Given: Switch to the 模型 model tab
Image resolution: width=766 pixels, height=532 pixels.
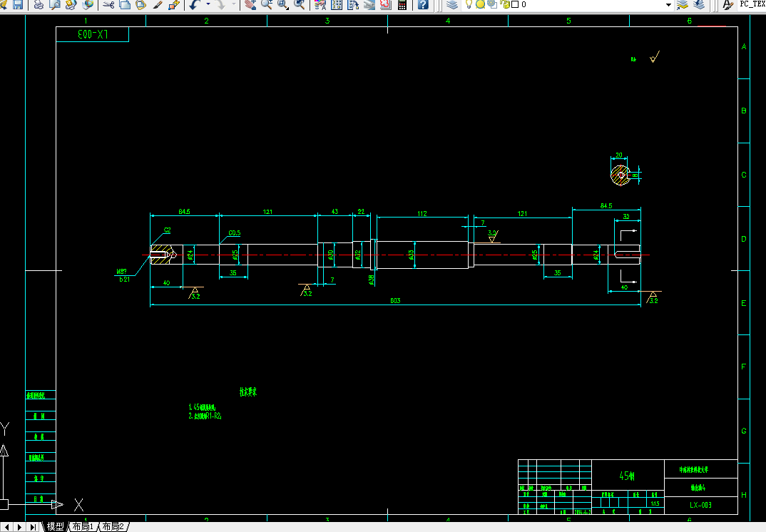Looking at the screenshot, I should click(x=55, y=526).
